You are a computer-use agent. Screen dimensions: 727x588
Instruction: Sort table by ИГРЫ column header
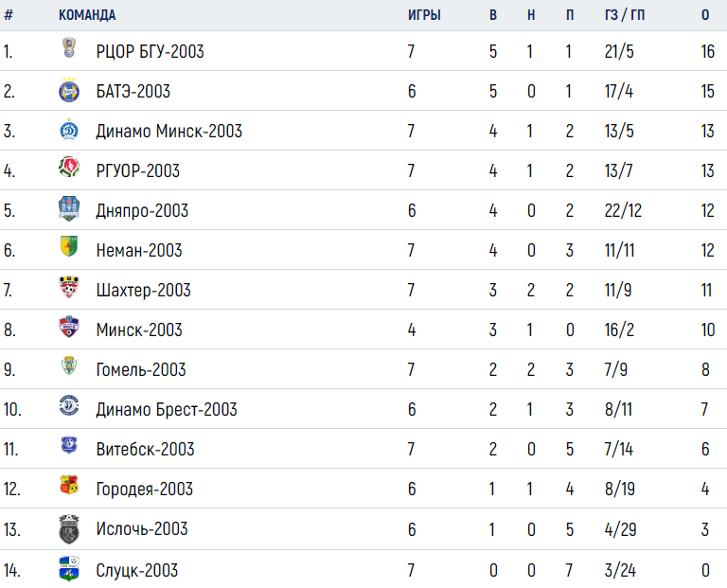(x=424, y=15)
